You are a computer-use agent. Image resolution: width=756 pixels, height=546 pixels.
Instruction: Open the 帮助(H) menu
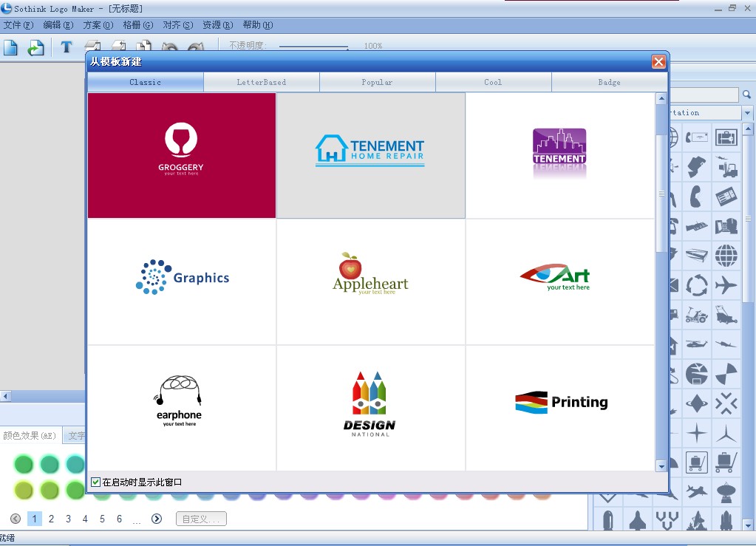(257, 25)
